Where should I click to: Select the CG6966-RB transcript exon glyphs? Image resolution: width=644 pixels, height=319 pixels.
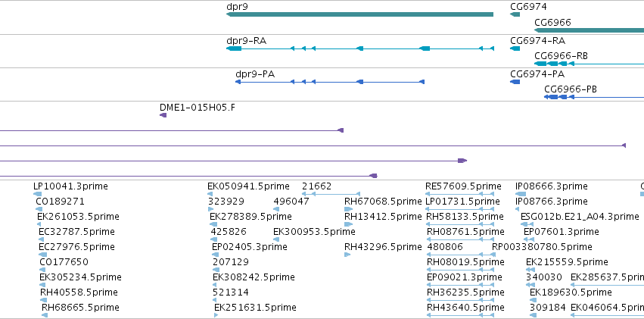555,64
